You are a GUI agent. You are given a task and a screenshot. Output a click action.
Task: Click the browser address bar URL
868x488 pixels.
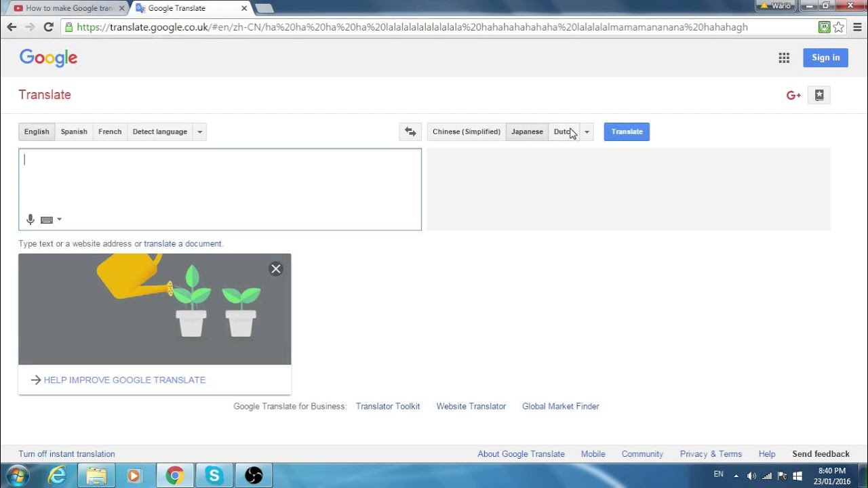coord(412,27)
